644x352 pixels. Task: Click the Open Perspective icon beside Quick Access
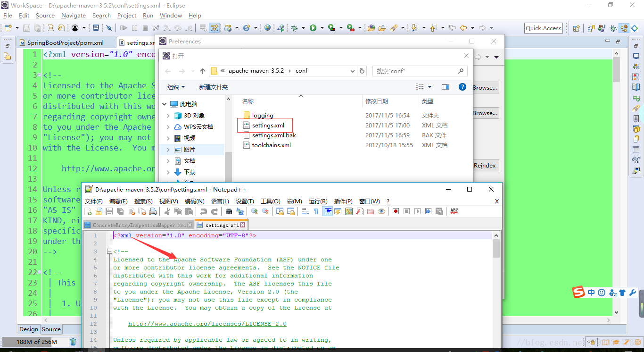click(576, 28)
